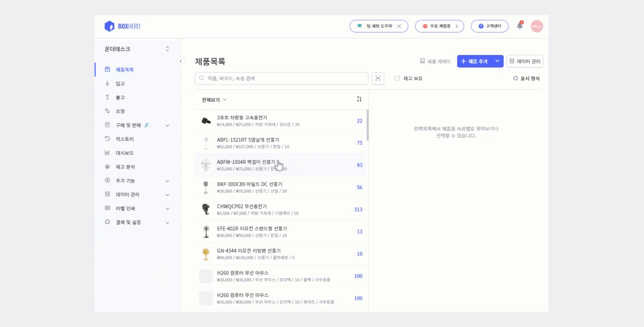The image size is (644, 327).
Task: Click the BoxHero logo
Action: coord(122,26)
